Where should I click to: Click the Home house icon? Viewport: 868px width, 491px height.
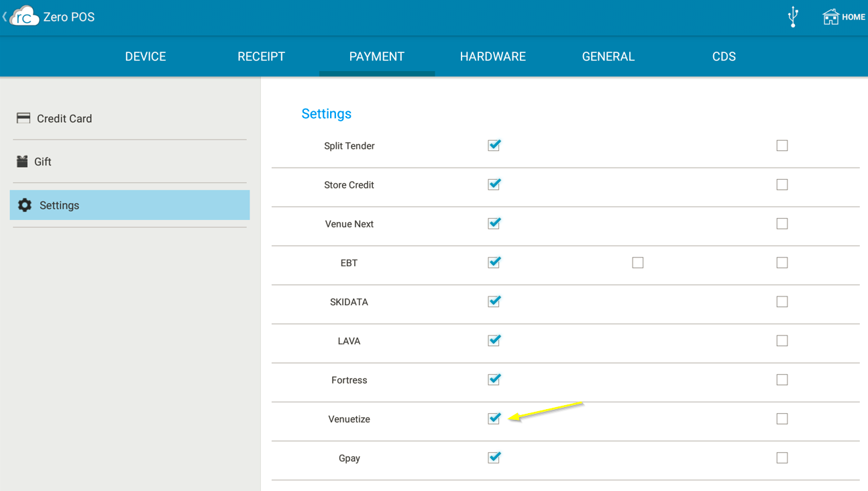coord(830,17)
